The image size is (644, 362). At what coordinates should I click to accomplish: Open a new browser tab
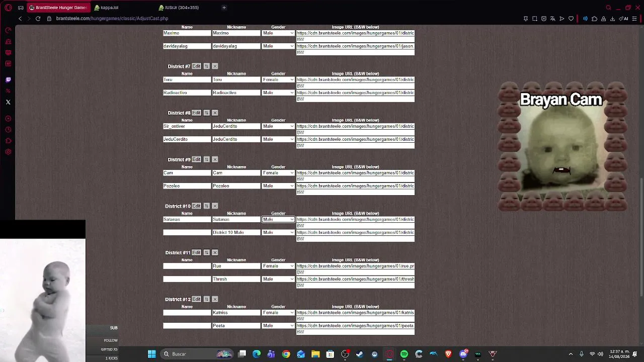224,8
